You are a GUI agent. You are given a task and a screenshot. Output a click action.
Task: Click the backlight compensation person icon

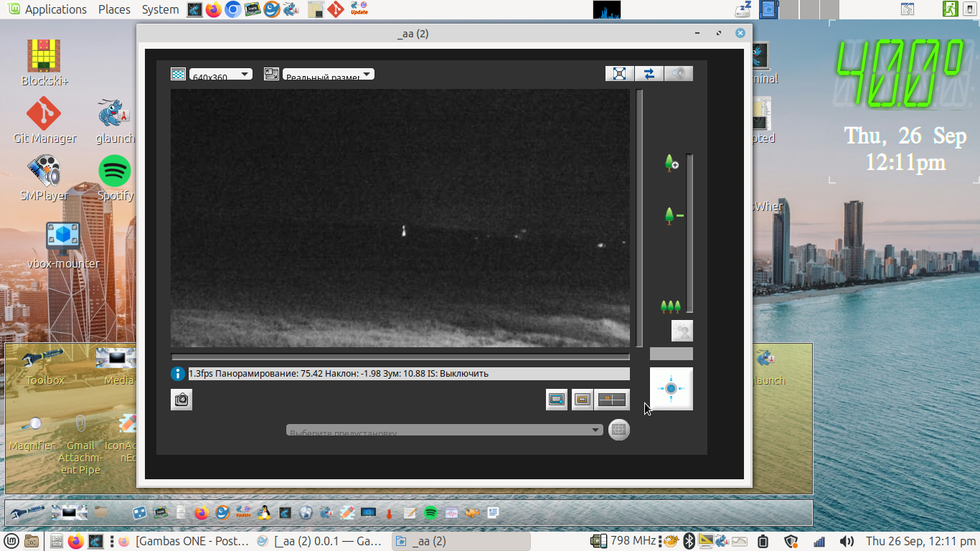682,331
